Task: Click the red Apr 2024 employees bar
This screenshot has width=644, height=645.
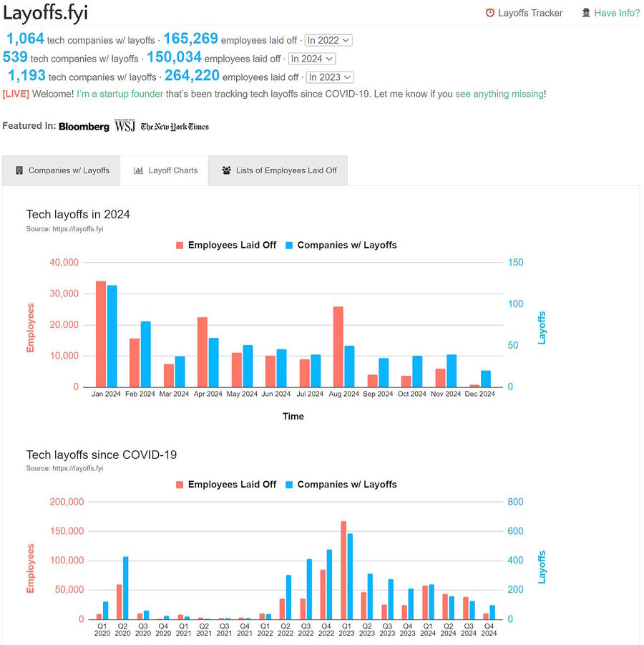Action: [x=203, y=352]
